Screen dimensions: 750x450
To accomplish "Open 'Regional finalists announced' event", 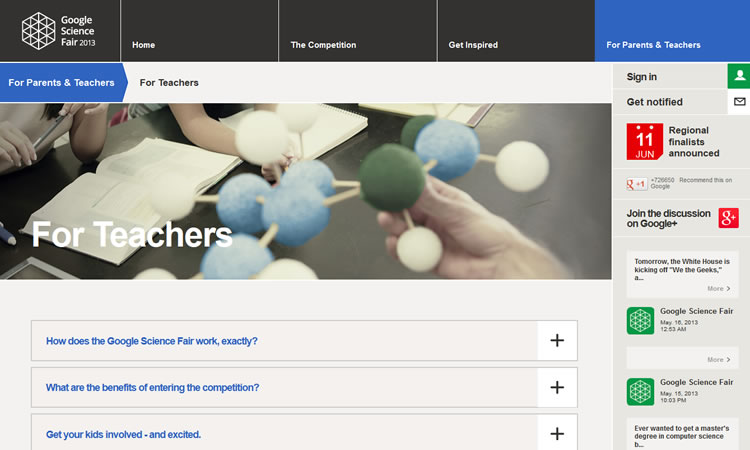I will point(694,142).
